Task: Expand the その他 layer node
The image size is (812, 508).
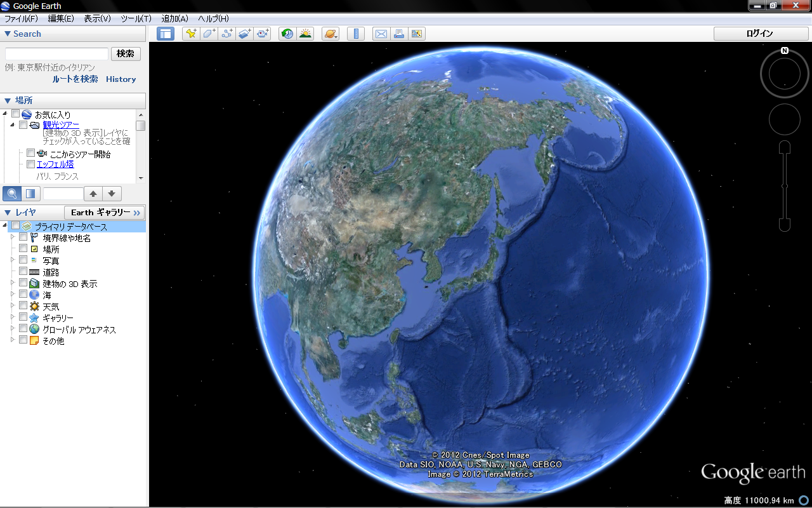Action: coord(12,340)
